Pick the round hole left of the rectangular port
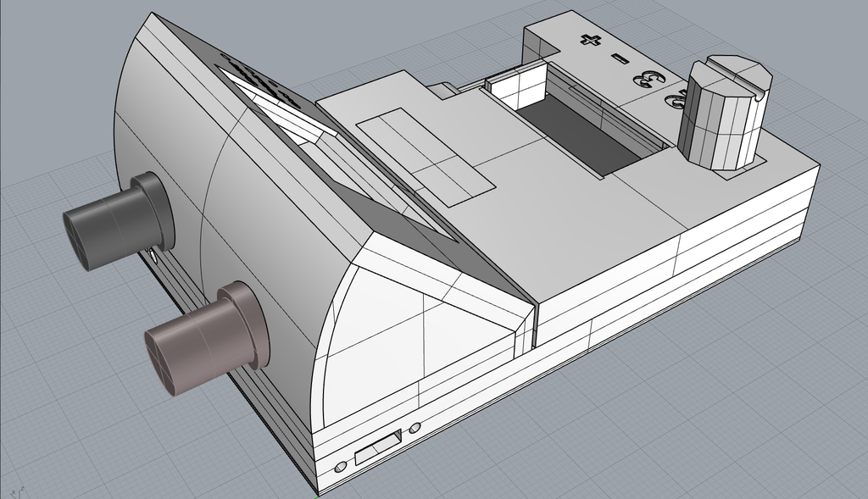The height and width of the screenshot is (499, 868). click(x=341, y=468)
